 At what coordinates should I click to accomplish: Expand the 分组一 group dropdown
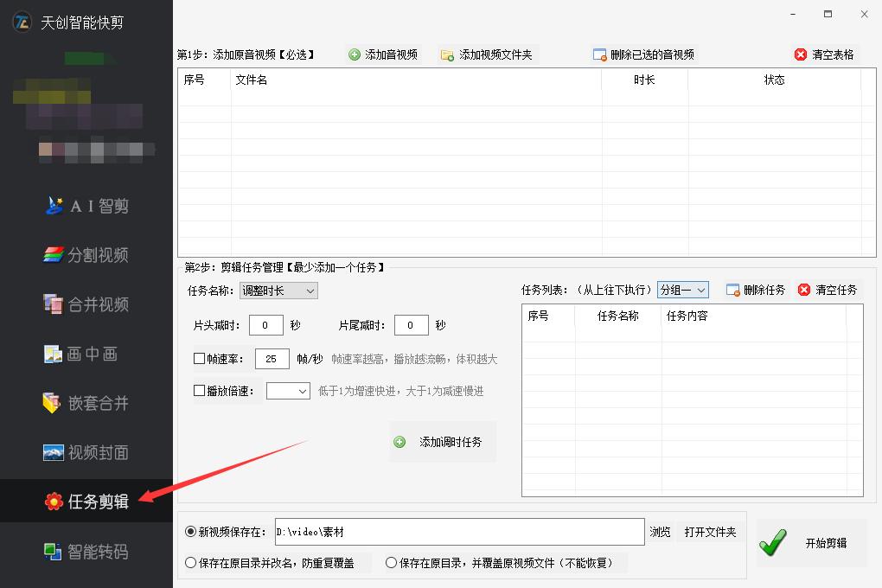click(682, 290)
